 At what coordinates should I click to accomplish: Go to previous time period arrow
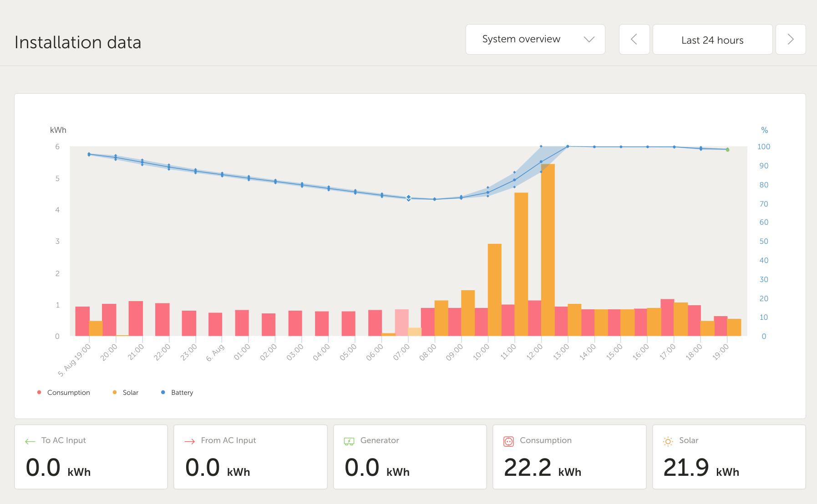[x=634, y=40]
